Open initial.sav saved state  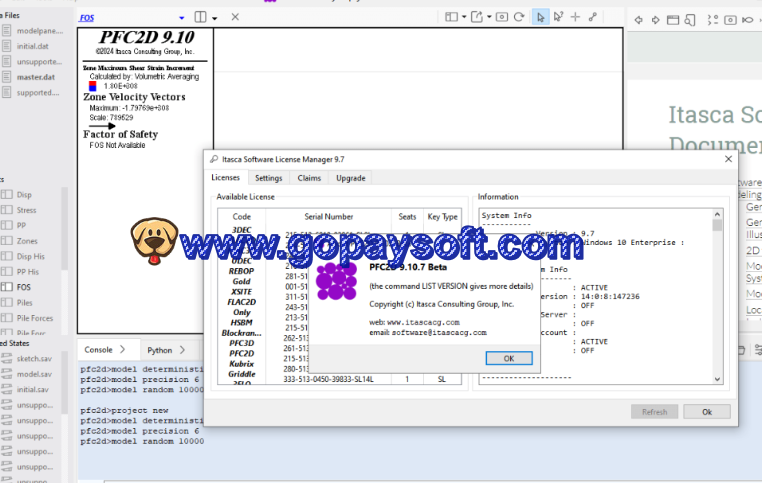[33, 390]
